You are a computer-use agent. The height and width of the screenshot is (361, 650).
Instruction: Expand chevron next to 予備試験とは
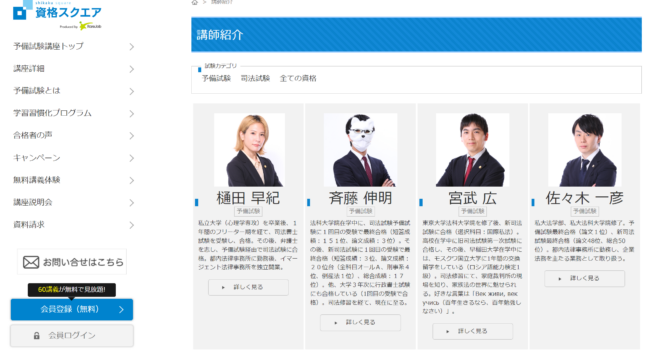pyautogui.click(x=131, y=91)
